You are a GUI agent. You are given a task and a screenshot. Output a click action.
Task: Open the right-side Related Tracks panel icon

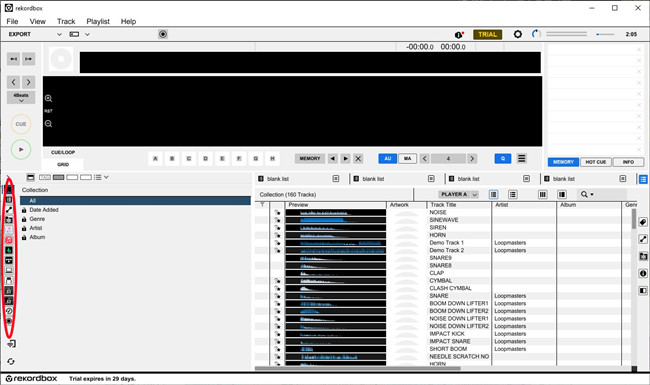pos(643,239)
